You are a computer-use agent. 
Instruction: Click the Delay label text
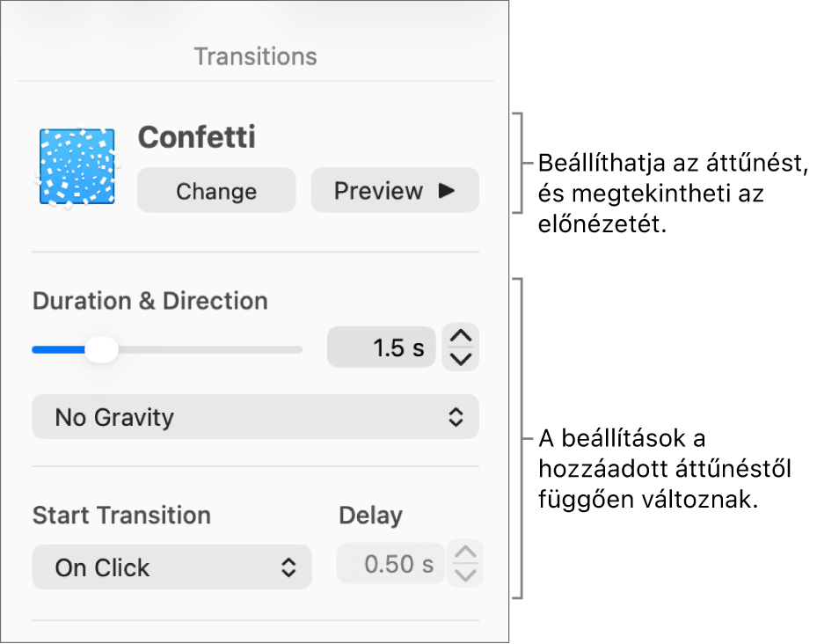point(370,516)
